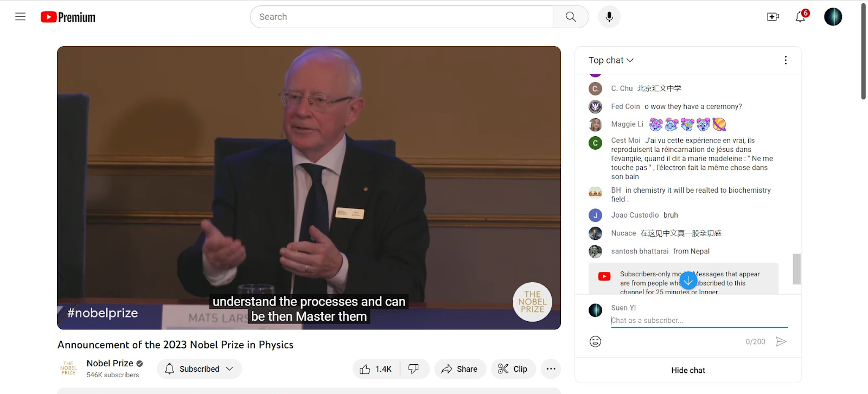Open the notifications bell

tap(800, 17)
